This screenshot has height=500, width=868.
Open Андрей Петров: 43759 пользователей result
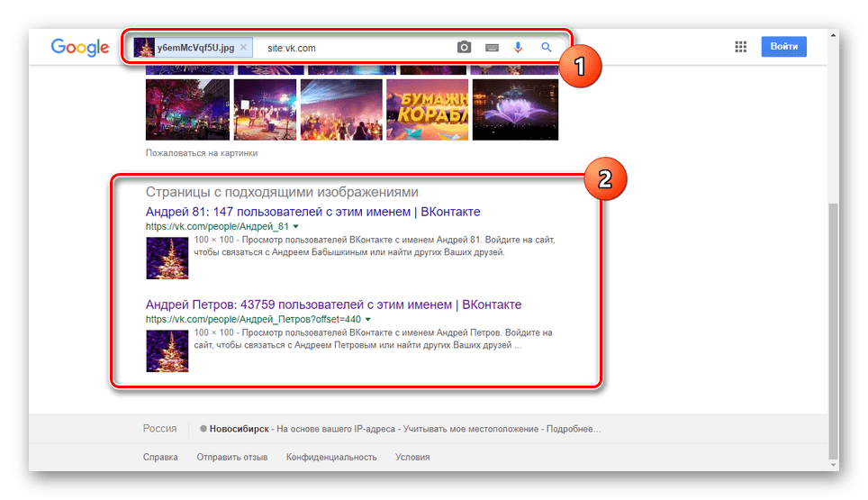pyautogui.click(x=333, y=305)
